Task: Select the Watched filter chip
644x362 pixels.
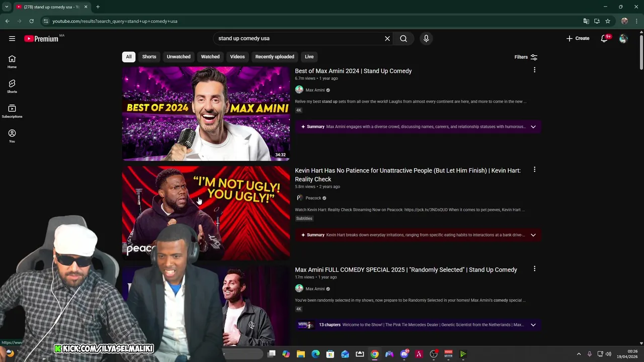Action: point(210,57)
